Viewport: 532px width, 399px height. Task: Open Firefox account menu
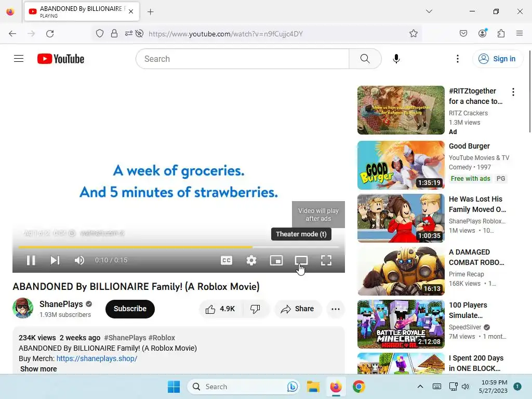click(483, 33)
